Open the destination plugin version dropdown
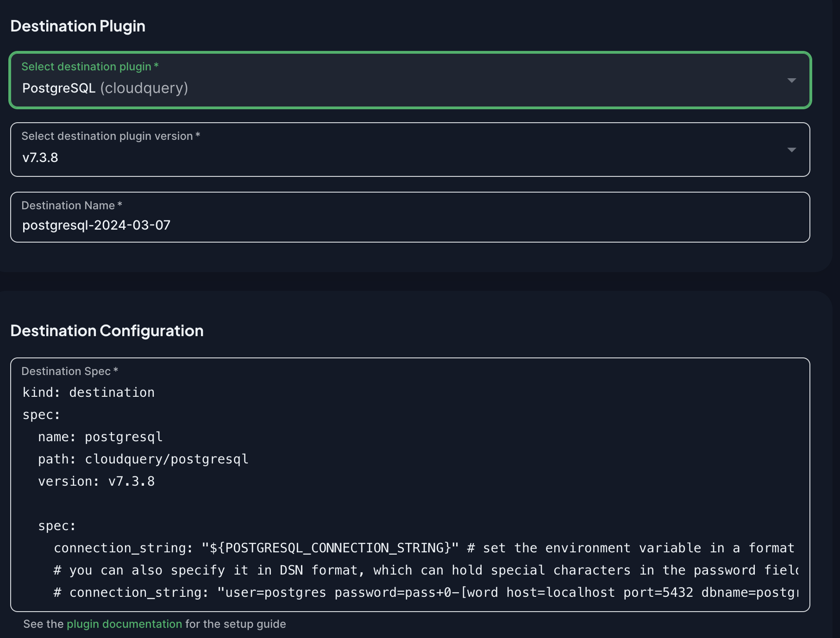Image resolution: width=840 pixels, height=638 pixels. click(410, 150)
